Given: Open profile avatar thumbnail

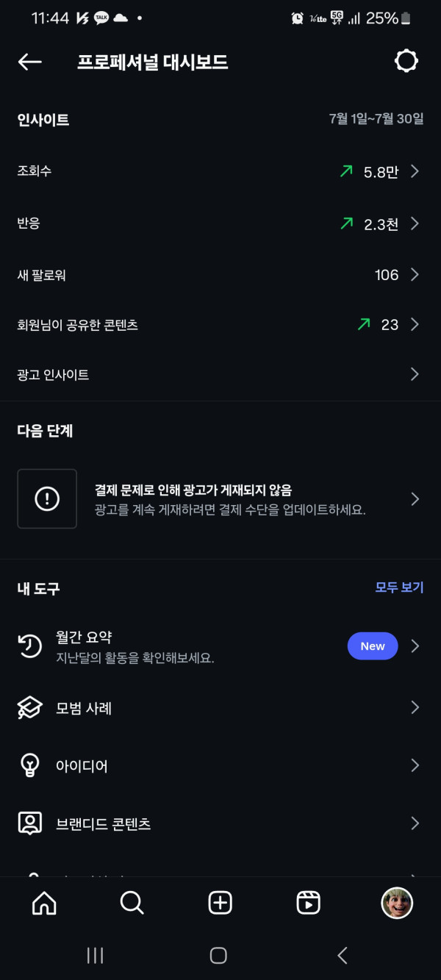Looking at the screenshot, I should point(397,903).
